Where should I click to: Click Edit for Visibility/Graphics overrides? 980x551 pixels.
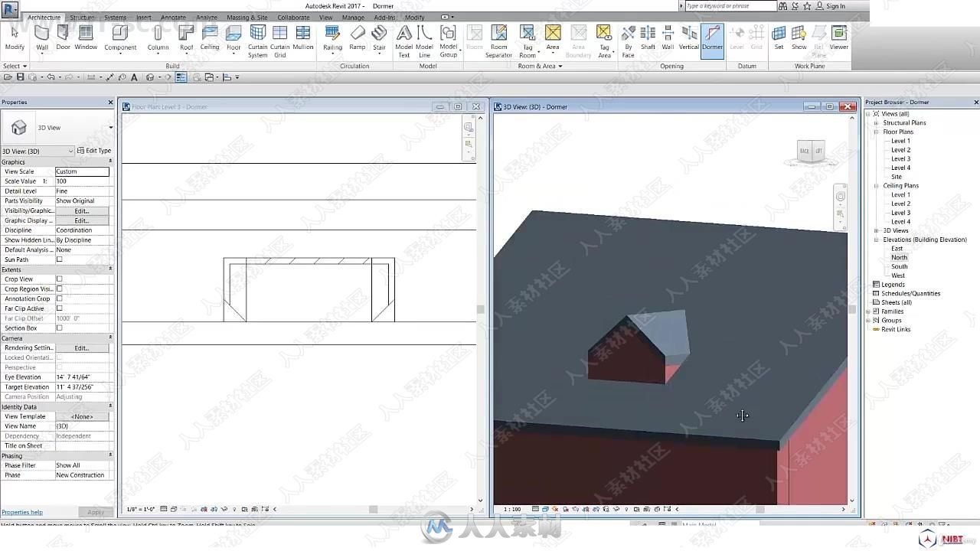(82, 210)
